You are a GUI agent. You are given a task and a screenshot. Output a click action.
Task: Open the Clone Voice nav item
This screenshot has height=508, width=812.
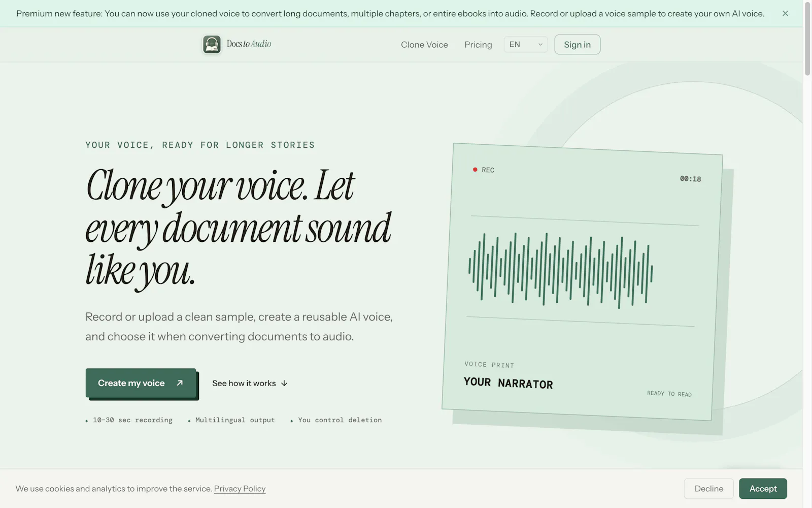click(424, 45)
